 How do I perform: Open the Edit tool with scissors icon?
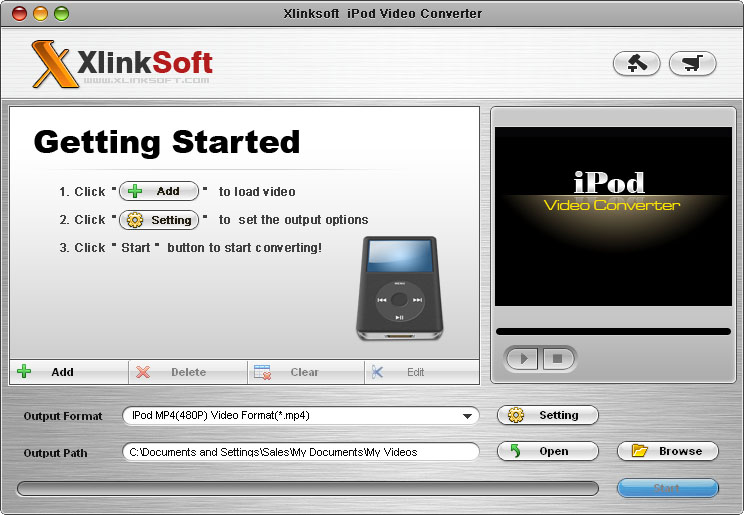pyautogui.click(x=421, y=372)
